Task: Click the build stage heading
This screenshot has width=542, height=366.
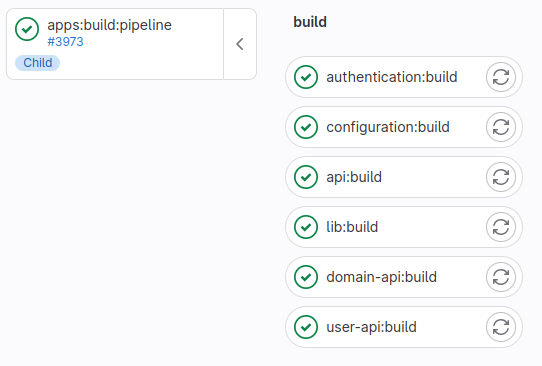Action: click(310, 22)
